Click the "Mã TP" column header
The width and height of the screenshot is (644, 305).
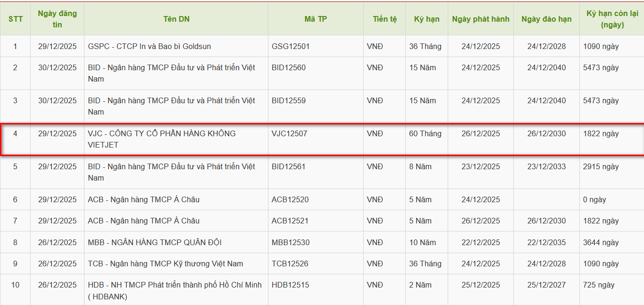pyautogui.click(x=315, y=19)
